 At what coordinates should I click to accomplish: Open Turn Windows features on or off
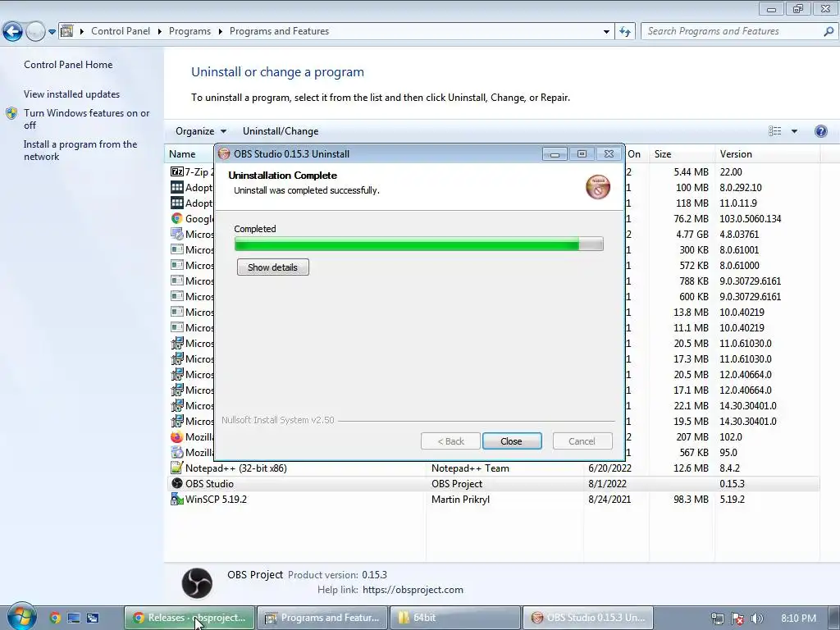(86, 119)
